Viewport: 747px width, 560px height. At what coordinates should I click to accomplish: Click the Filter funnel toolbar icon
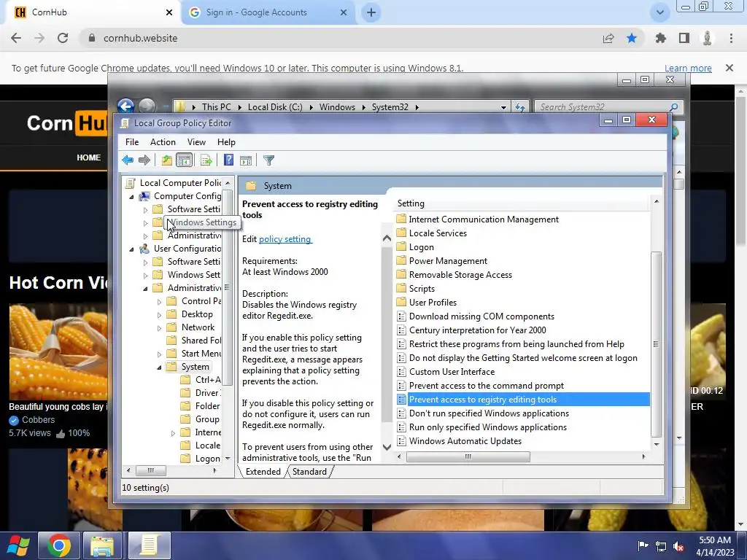click(x=268, y=160)
